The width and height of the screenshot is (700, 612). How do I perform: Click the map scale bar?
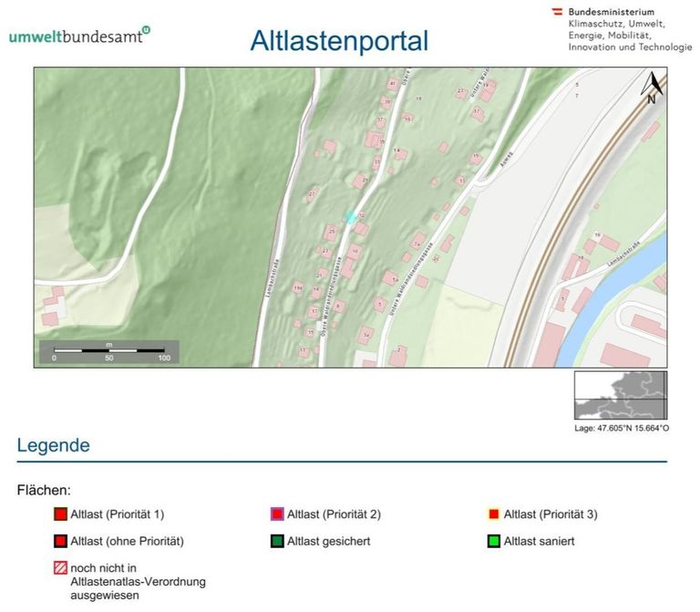click(109, 350)
